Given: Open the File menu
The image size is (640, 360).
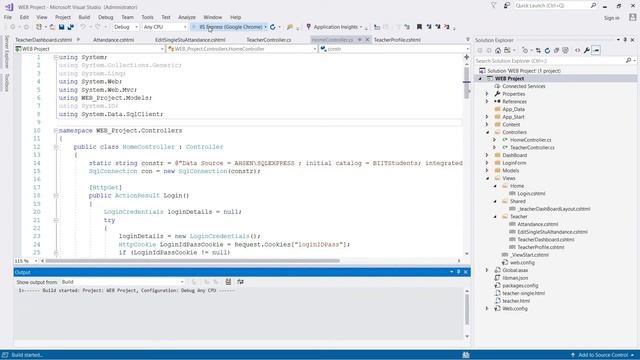Looking at the screenshot, I should 8,17.
